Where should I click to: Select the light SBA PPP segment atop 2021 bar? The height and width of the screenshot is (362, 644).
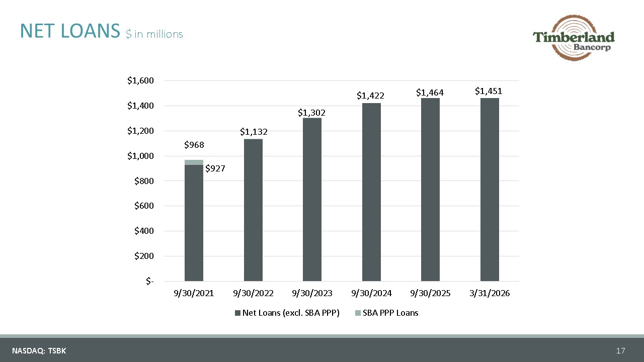click(x=194, y=162)
